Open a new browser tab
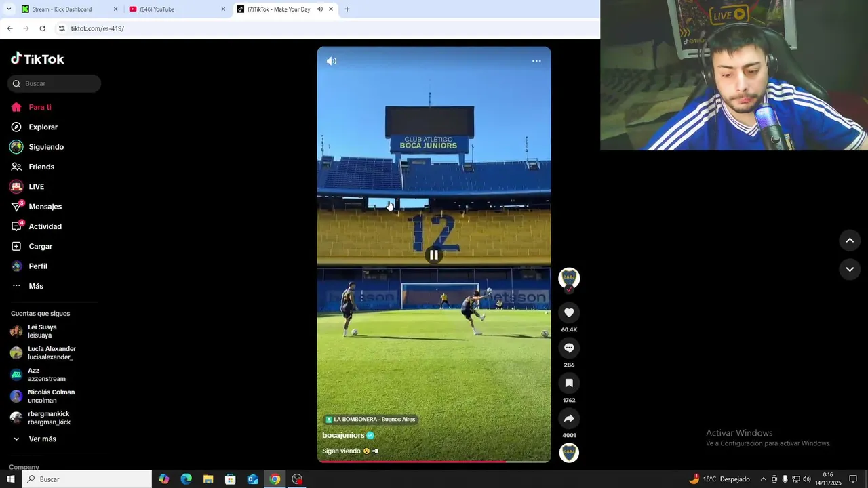The image size is (868, 488). point(347,9)
